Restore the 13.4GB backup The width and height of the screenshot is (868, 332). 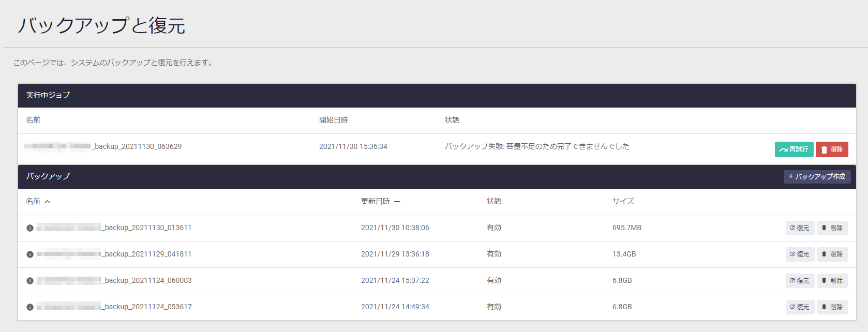[x=800, y=254]
